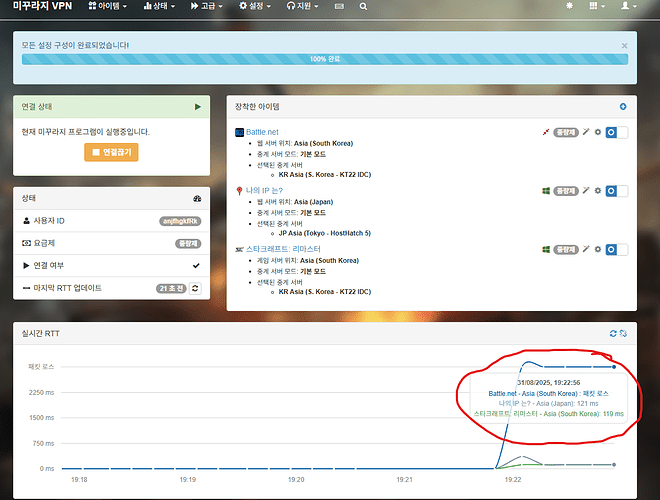Screen dimensions: 660x500
Task: Click KR Asia relay server text under Battle.net
Action: pyautogui.click(x=325, y=175)
